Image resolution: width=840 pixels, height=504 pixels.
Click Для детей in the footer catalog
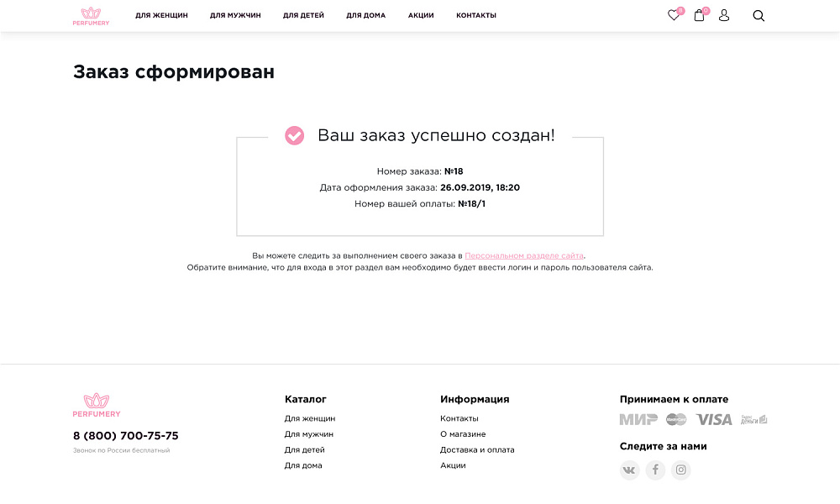(304, 449)
